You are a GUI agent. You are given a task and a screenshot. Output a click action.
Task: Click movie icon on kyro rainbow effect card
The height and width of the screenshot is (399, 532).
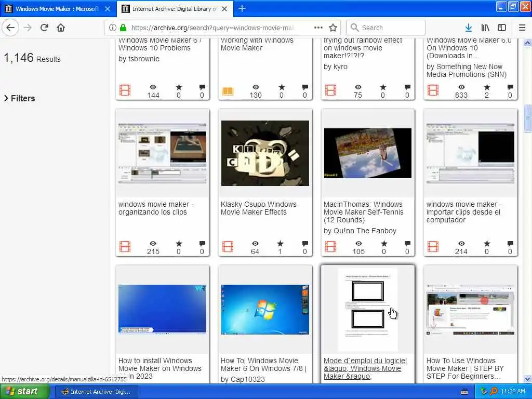tap(330, 90)
